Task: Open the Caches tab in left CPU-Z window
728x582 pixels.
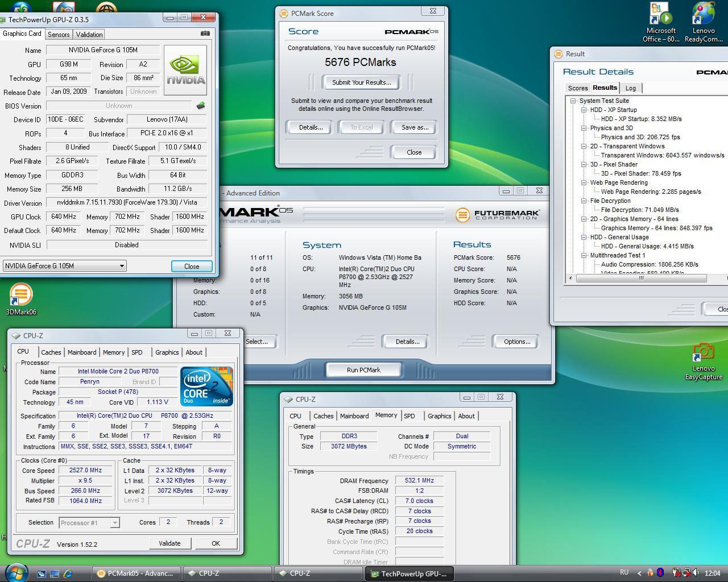Action: 51,352
